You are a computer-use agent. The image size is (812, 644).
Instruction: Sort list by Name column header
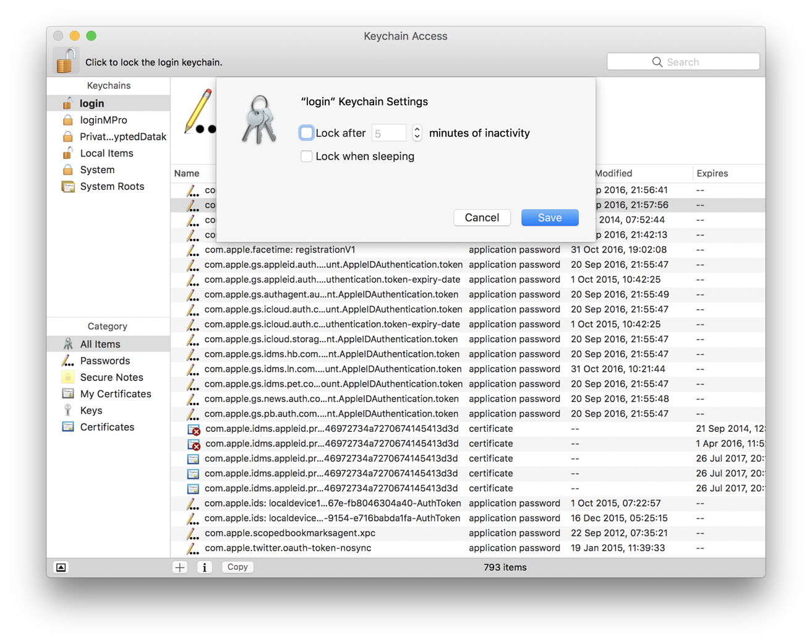(x=187, y=174)
